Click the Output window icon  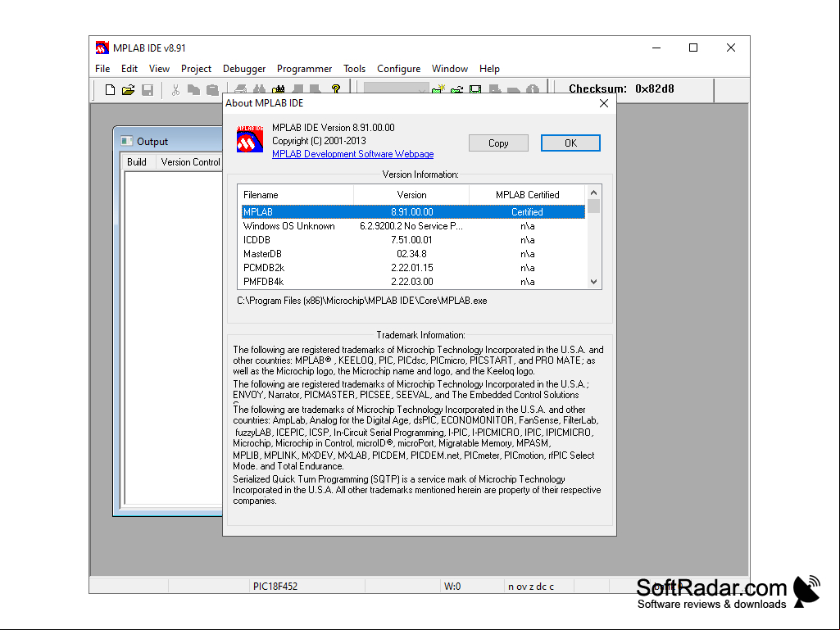[127, 141]
